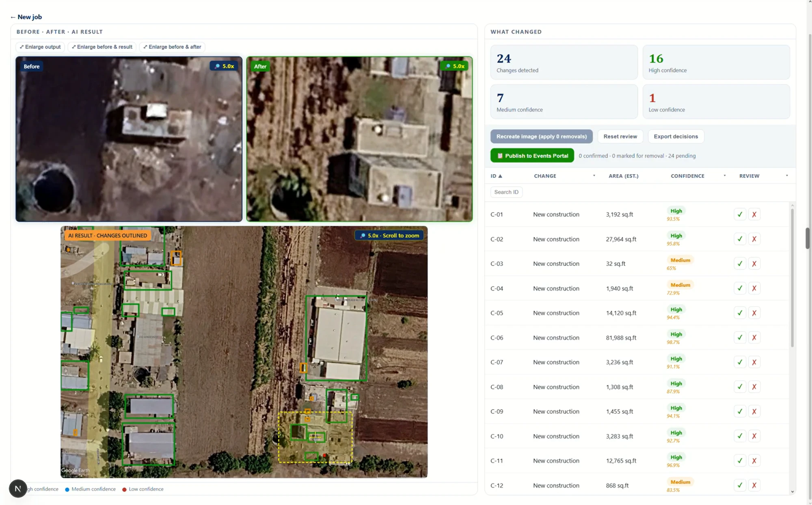Screen dimensions: 812x505
Task: Confirm change C-09 with the checkmark
Action: [x=740, y=411]
